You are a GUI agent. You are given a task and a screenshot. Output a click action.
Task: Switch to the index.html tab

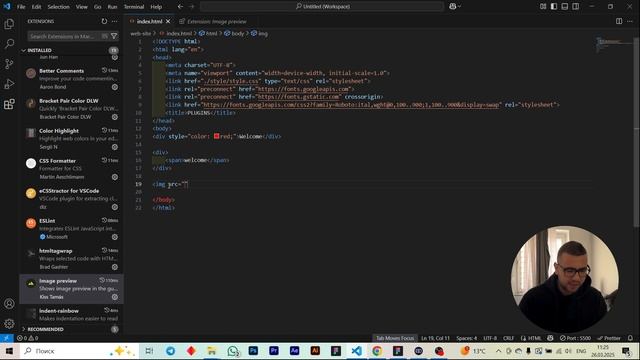[149, 21]
